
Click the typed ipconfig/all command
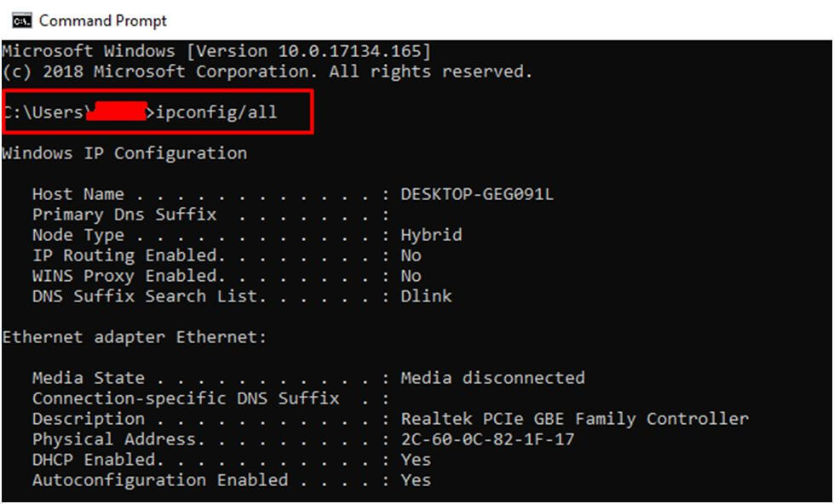click(217, 112)
